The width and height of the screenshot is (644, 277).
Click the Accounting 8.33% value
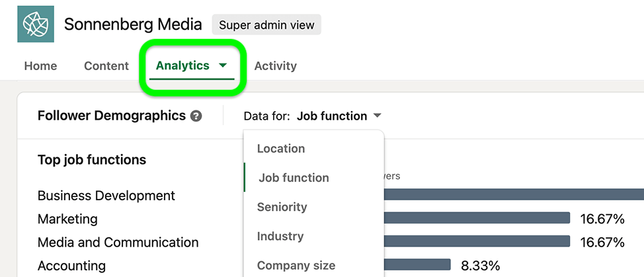click(480, 266)
